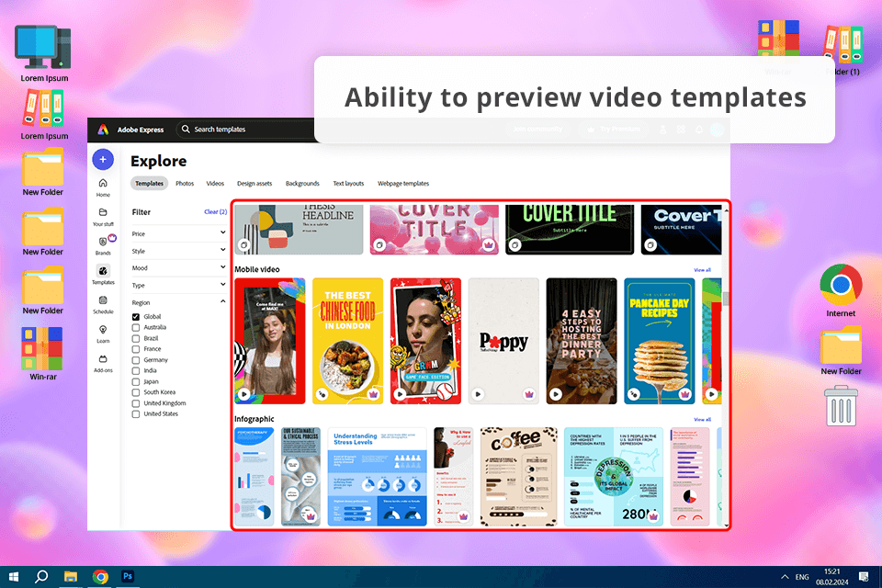Open Photoshop from the taskbar
882x588 pixels.
pyautogui.click(x=128, y=576)
